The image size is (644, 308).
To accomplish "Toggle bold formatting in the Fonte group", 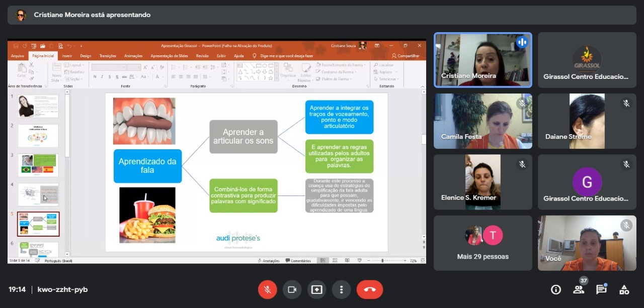I will (95, 77).
